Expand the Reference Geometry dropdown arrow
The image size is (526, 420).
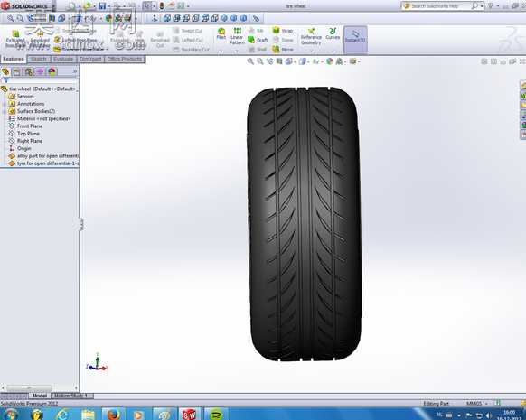click(311, 51)
